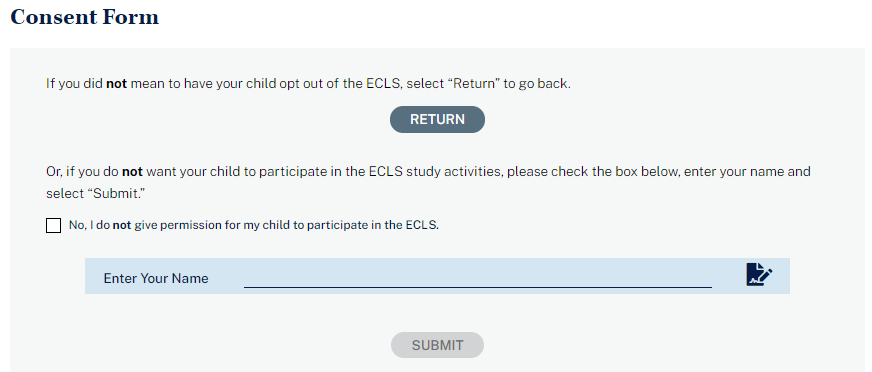872x372 pixels.
Task: Click 'ECLS.' at the end of checkbox label
Action: pyautogui.click(x=422, y=225)
